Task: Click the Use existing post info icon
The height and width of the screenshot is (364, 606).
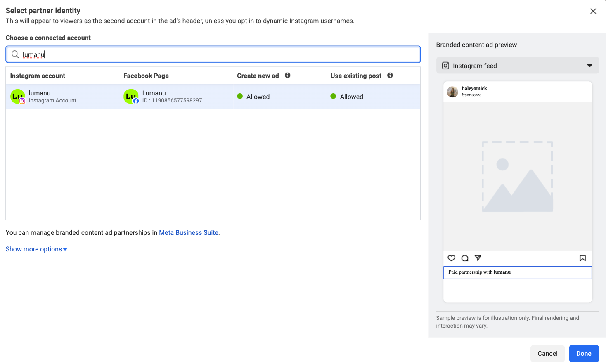Action: click(390, 76)
